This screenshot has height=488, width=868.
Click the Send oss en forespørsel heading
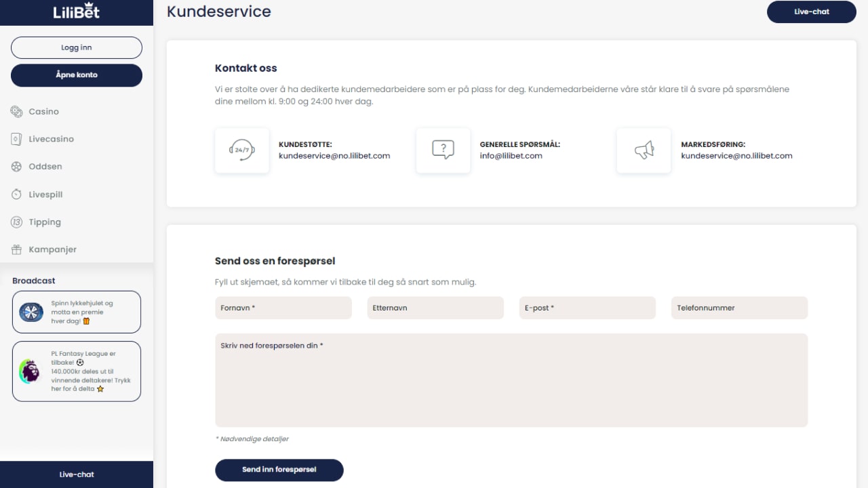(x=275, y=261)
